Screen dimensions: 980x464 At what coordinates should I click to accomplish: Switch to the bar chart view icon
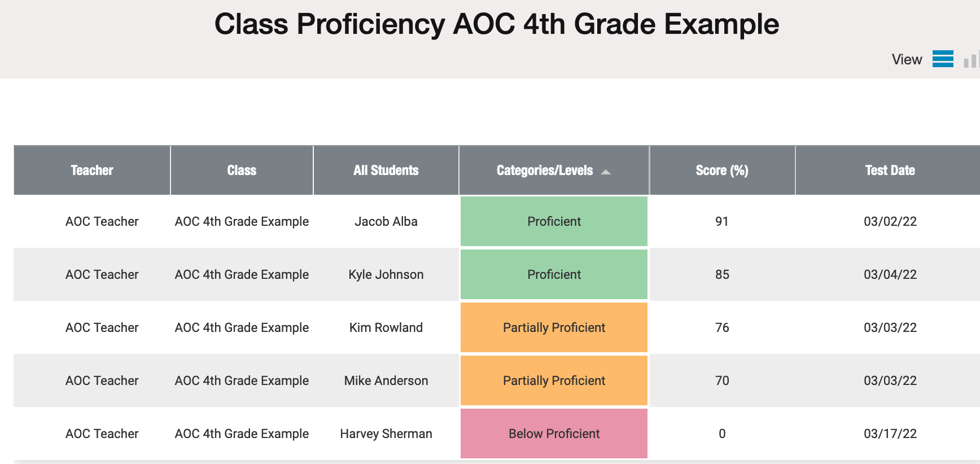[972, 59]
